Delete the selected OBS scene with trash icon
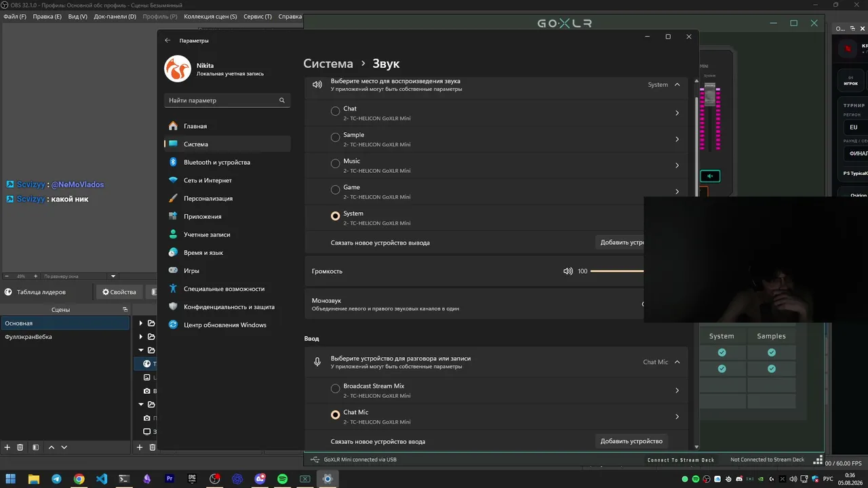 (x=20, y=447)
